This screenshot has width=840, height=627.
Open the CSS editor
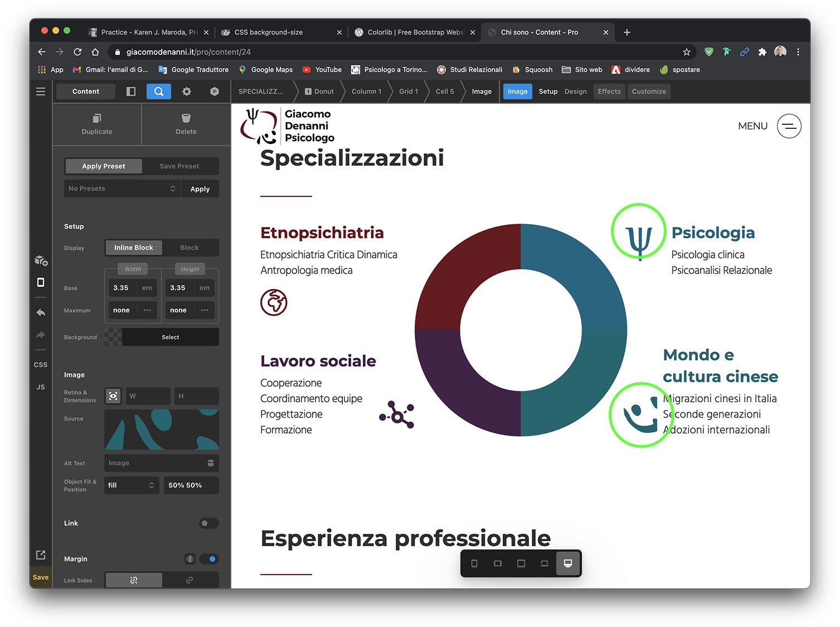click(41, 365)
